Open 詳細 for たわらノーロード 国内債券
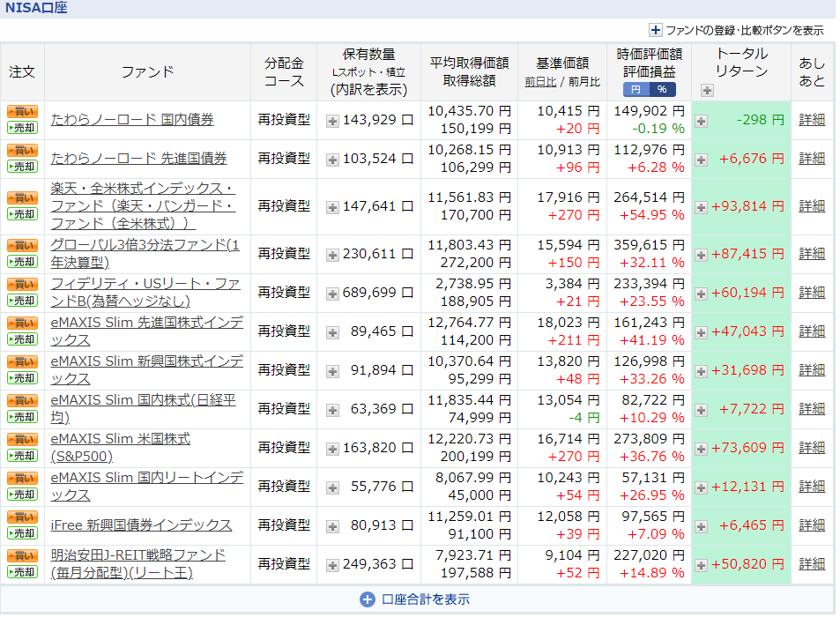This screenshot has width=840, height=625. (x=812, y=120)
